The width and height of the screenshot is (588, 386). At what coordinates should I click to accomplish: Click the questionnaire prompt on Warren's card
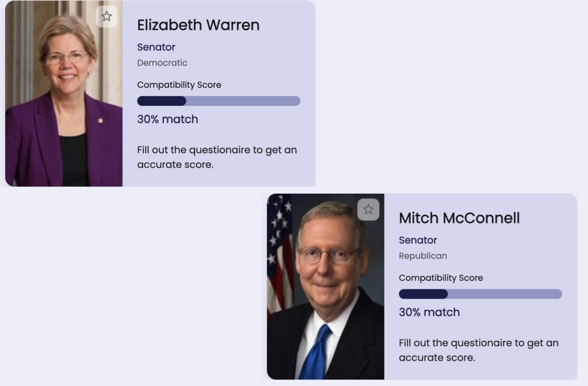[x=217, y=157]
